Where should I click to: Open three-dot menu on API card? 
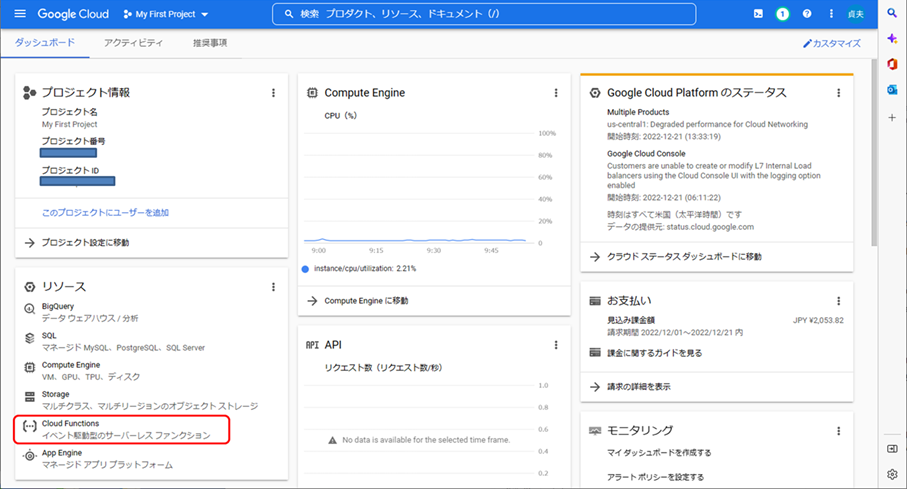point(556,345)
